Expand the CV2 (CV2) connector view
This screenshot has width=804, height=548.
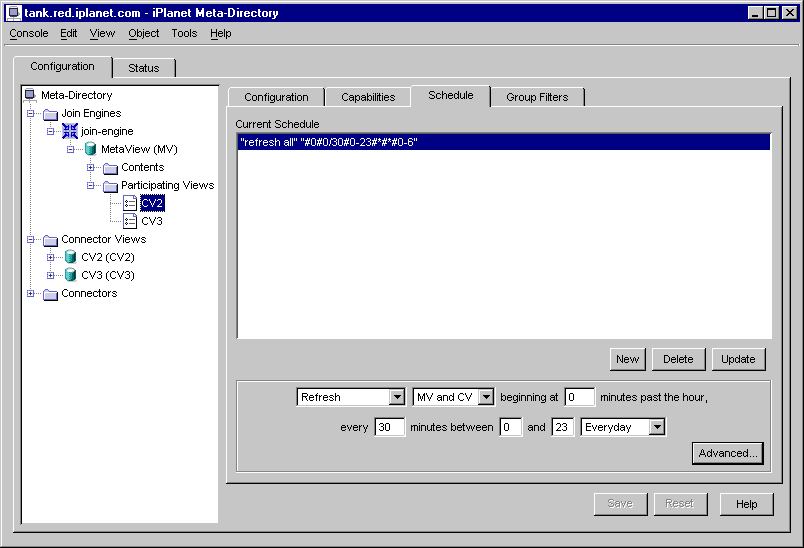pyautogui.click(x=50, y=257)
